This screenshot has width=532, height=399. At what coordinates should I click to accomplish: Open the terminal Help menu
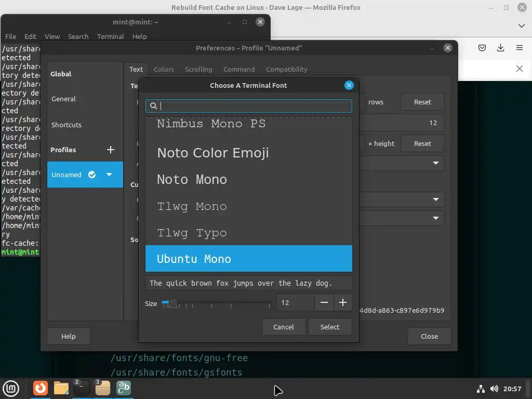click(x=139, y=36)
